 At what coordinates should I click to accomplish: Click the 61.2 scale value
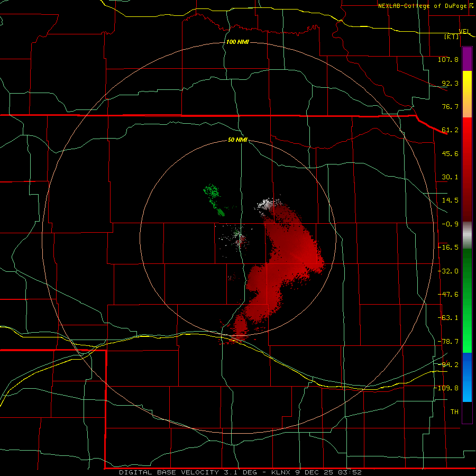450,130
